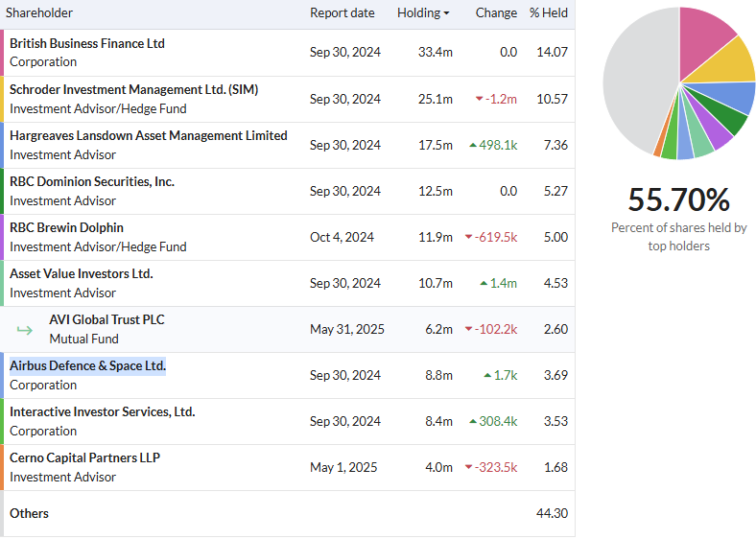Click green up arrow beside 498.1k change

(473, 146)
